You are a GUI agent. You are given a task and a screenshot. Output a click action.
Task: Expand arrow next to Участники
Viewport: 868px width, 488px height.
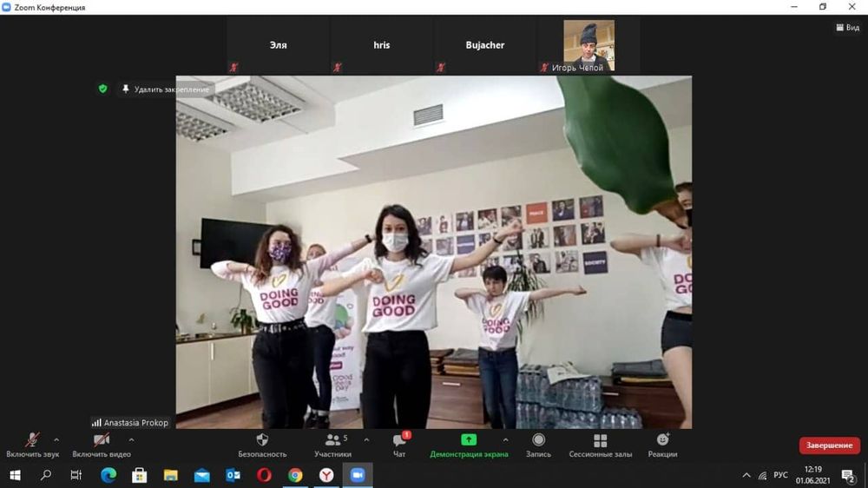(366, 440)
